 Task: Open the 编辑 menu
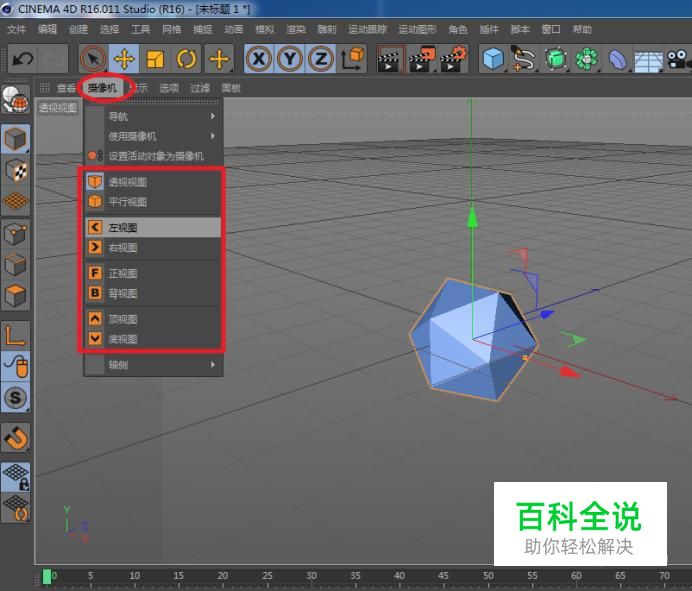pyautogui.click(x=47, y=30)
